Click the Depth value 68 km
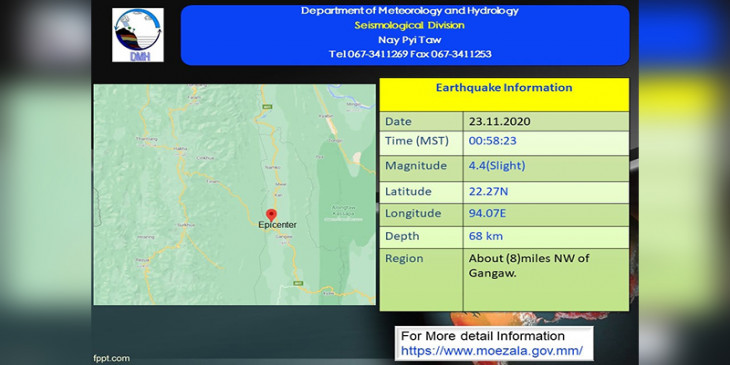730x365 pixels. 486,236
